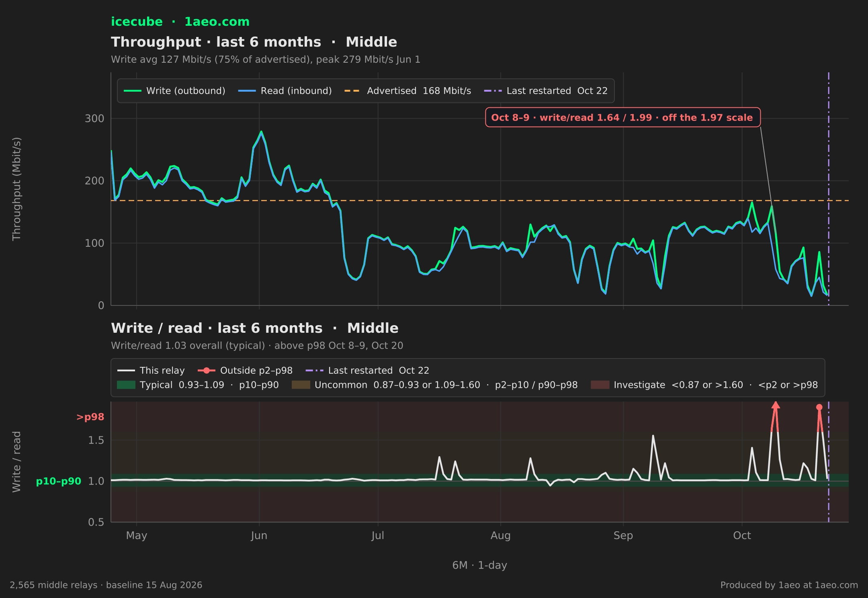
Task: Click the Uncommon 0.87–0.93 or 1.09–1.60 text
Action: (x=446, y=385)
